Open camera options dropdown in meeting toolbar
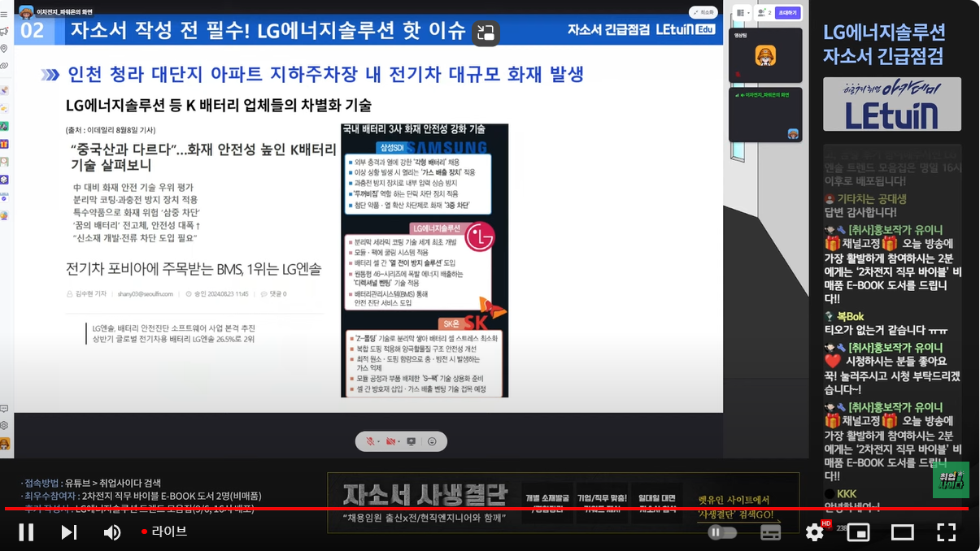 (399, 441)
